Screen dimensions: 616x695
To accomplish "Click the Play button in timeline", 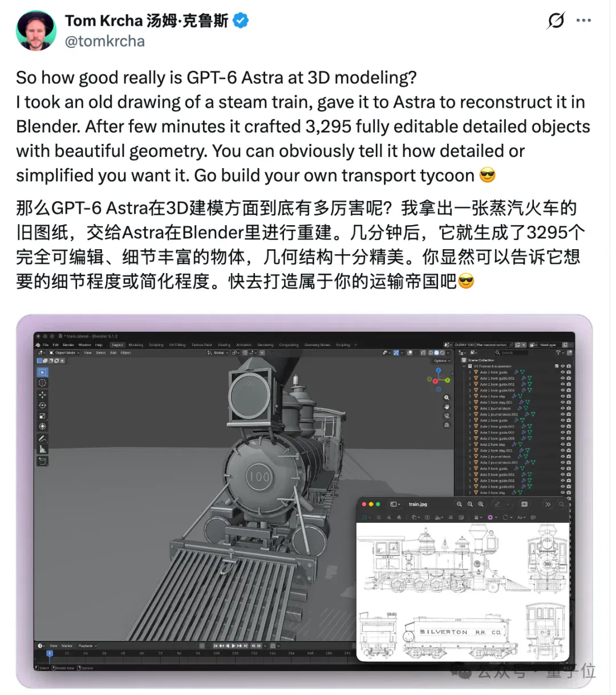I will [x=233, y=646].
